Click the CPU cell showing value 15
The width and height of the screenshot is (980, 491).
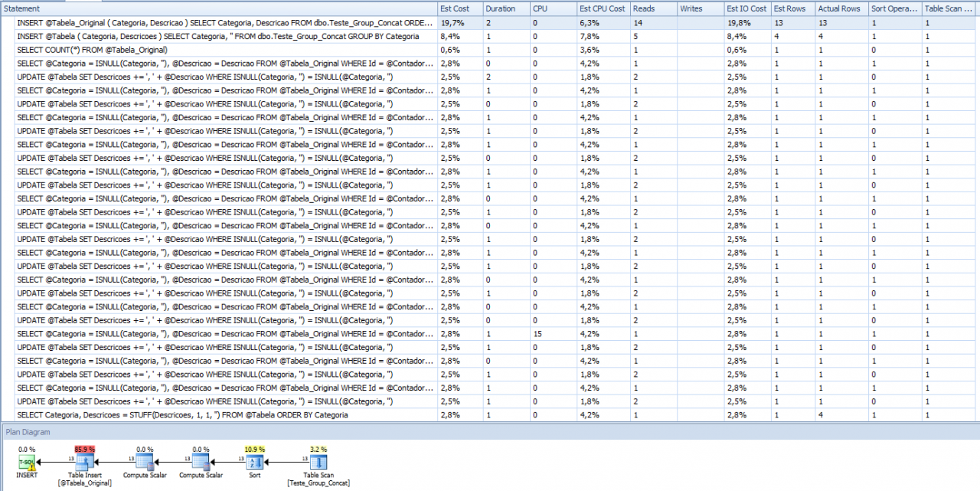click(x=540, y=334)
